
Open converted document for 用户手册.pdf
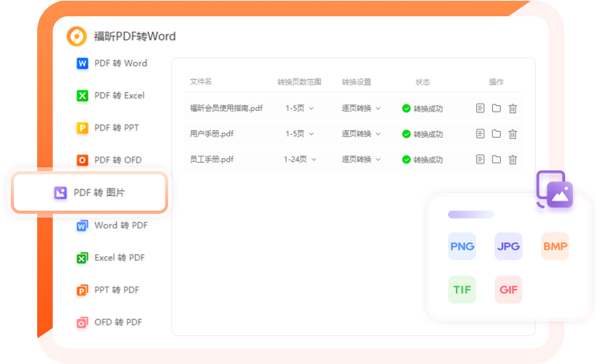[481, 134]
